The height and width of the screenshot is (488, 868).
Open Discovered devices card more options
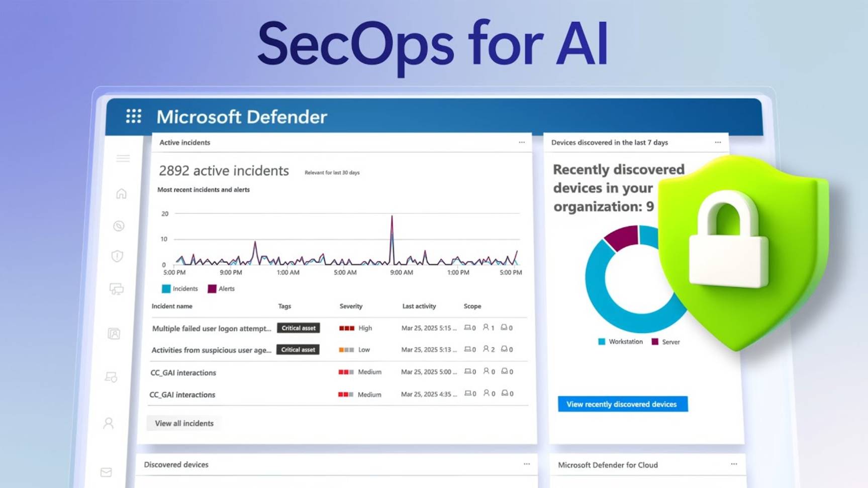(527, 464)
